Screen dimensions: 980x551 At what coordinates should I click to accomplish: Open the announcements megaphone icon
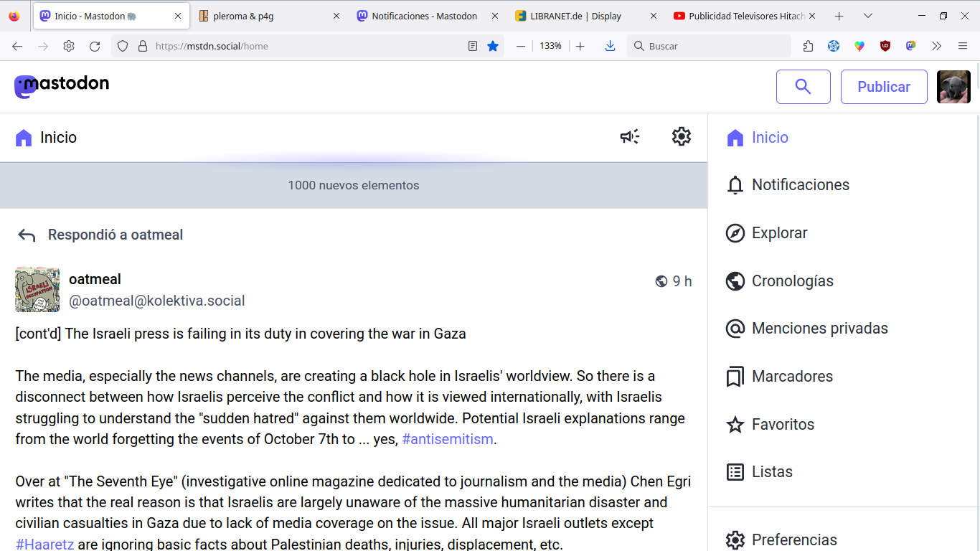click(630, 136)
